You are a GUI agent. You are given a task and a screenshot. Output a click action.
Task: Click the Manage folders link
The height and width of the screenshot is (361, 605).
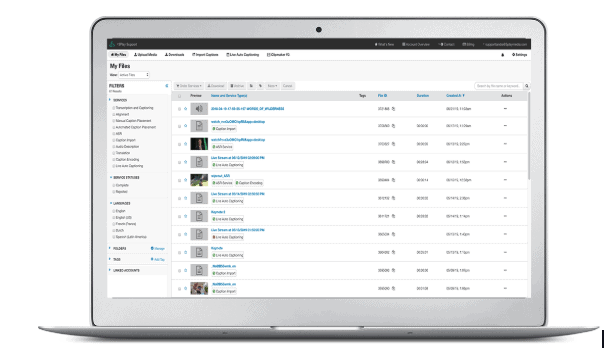(157, 248)
